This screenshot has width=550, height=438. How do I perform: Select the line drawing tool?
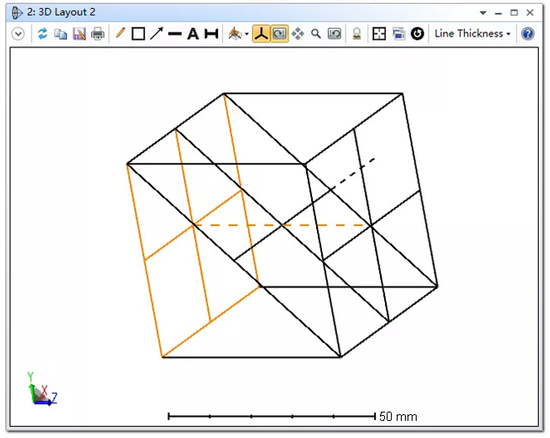click(x=175, y=34)
